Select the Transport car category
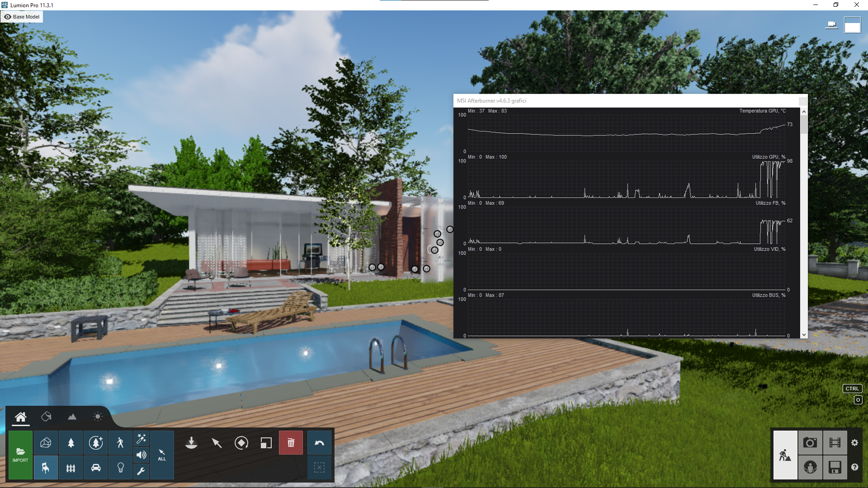Viewport: 868px width, 488px height. click(96, 468)
